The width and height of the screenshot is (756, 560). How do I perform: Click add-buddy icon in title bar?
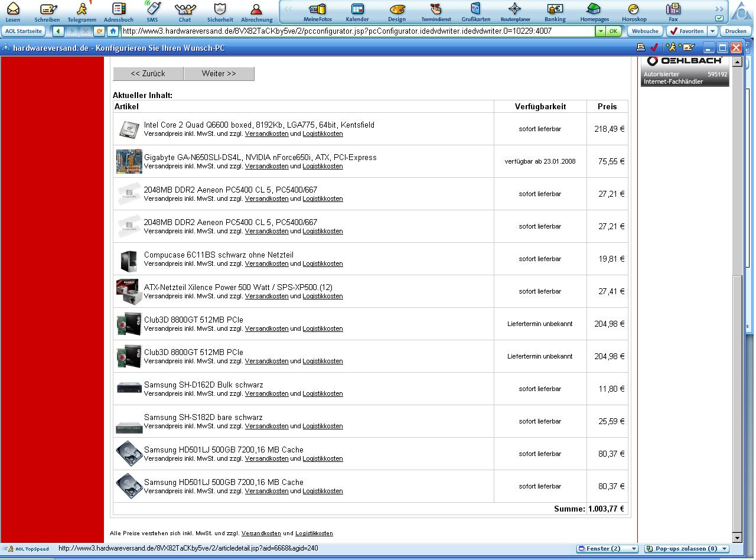pos(670,47)
